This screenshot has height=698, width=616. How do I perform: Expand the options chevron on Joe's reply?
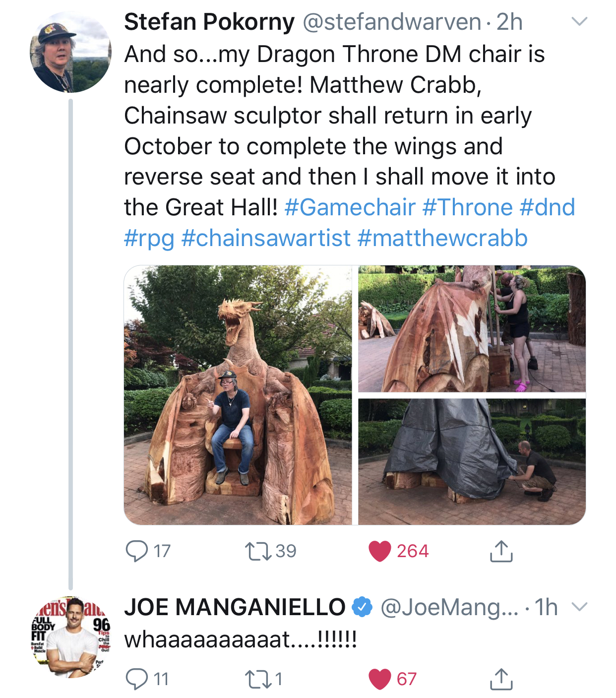(579, 607)
